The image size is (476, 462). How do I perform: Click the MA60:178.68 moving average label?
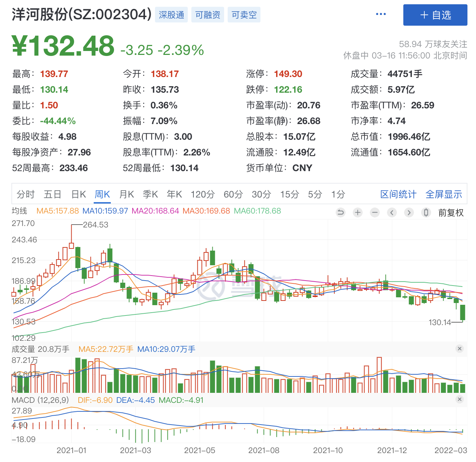257,211
